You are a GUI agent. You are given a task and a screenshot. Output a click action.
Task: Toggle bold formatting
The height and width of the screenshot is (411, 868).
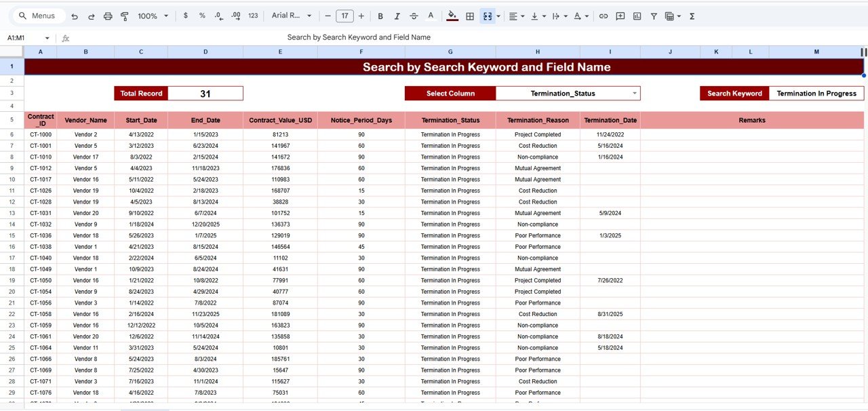pos(380,16)
